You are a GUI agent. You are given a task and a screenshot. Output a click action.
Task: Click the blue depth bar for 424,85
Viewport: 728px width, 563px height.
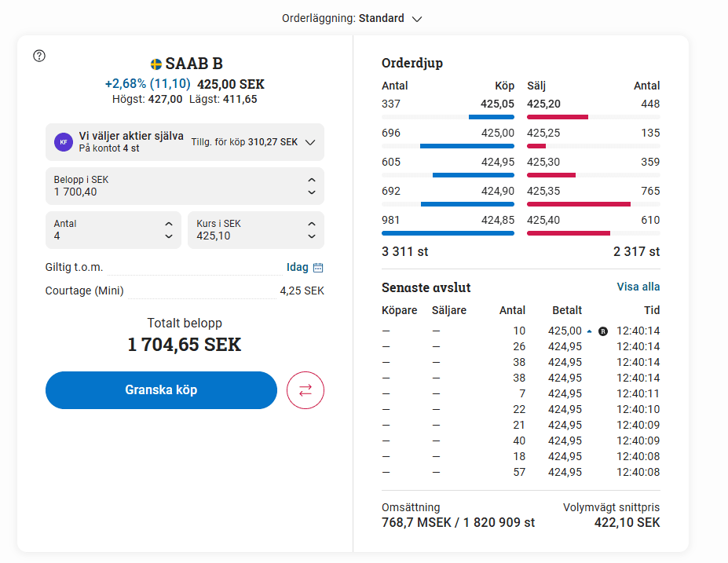point(448,233)
